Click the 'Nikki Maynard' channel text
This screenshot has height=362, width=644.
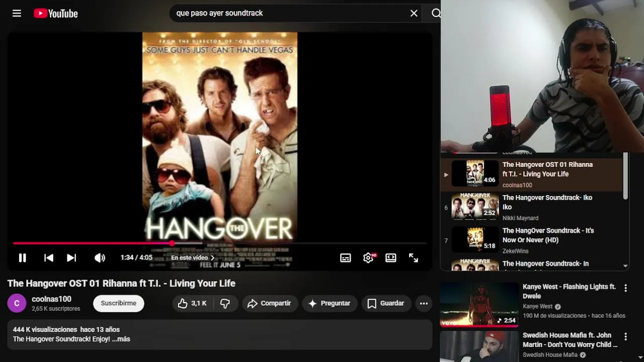pyautogui.click(x=520, y=218)
